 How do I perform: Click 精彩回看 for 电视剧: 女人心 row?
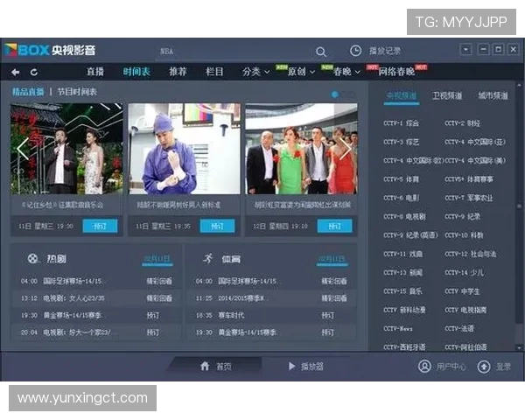159,298
